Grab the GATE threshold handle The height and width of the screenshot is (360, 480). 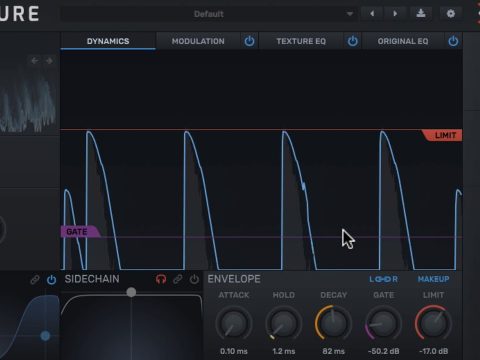click(80, 231)
